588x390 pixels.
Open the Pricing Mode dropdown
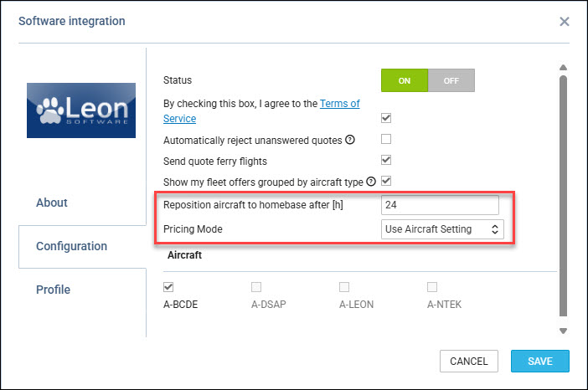tap(442, 229)
